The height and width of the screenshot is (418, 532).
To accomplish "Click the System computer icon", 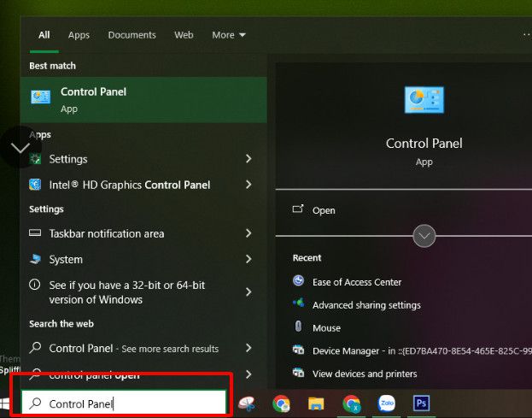I will click(35, 259).
